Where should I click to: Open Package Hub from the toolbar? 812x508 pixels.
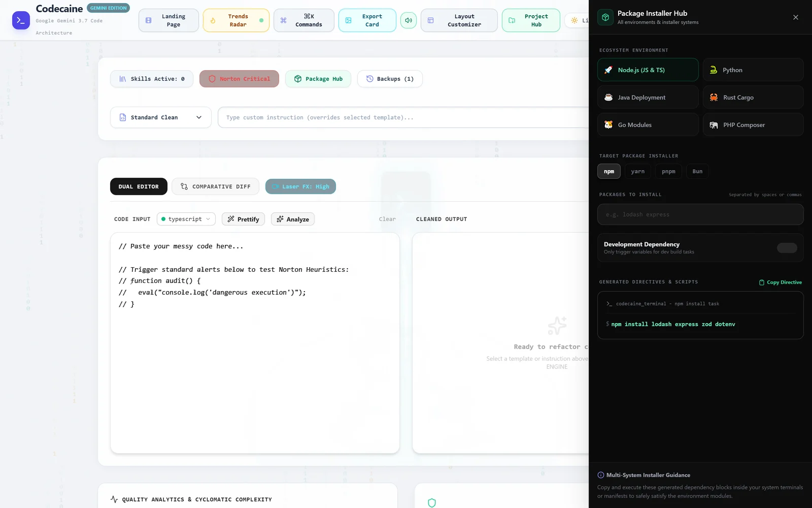318,79
